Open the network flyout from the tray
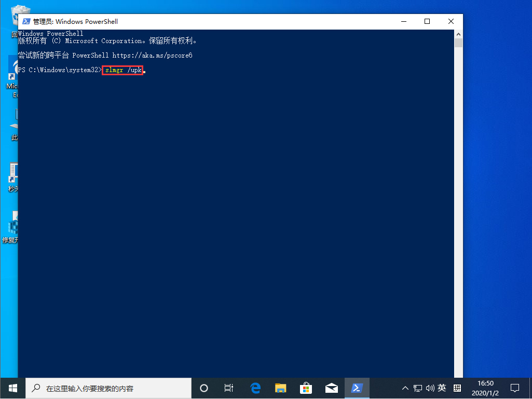Screen dimensions: 532x399 (x=418, y=388)
